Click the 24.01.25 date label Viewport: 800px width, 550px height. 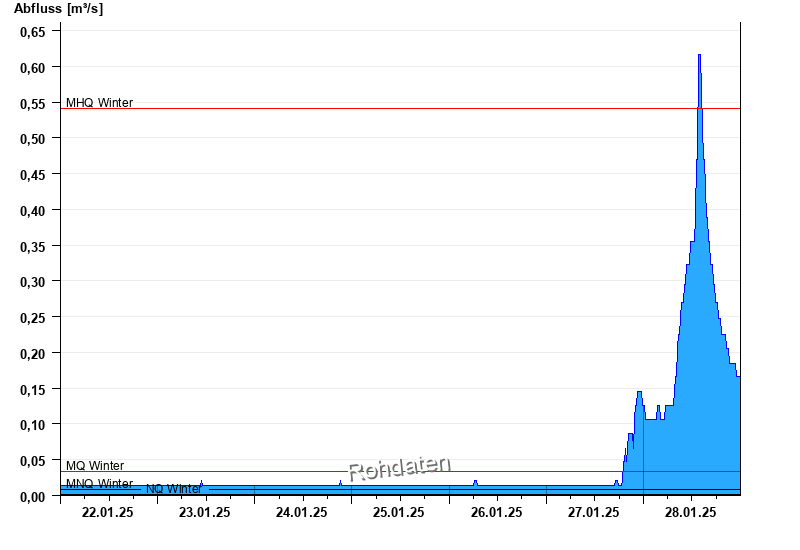tap(302, 513)
